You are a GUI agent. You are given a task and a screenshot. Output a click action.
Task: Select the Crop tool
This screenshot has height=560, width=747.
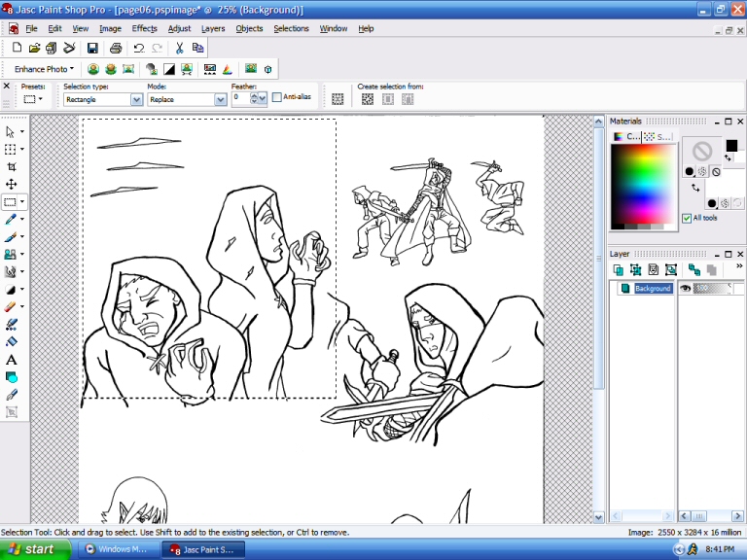(x=11, y=166)
